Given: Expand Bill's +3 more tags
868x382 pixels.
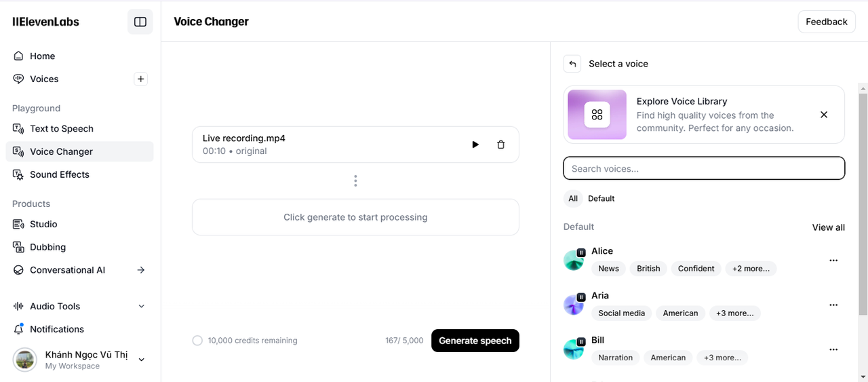Looking at the screenshot, I should 722,358.
